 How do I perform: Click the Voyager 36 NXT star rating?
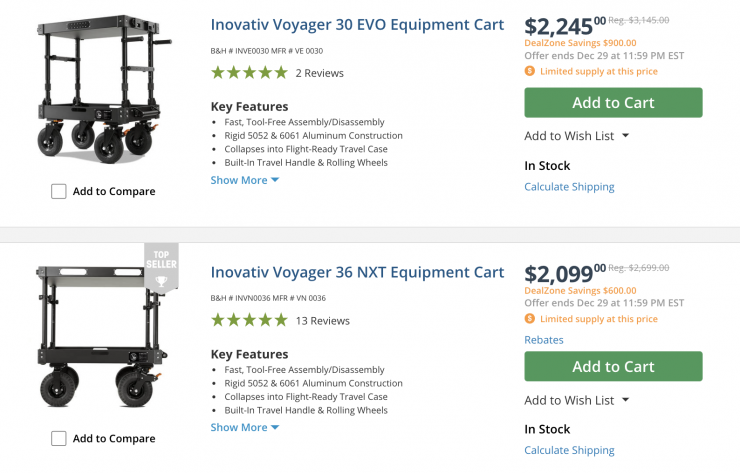(249, 321)
